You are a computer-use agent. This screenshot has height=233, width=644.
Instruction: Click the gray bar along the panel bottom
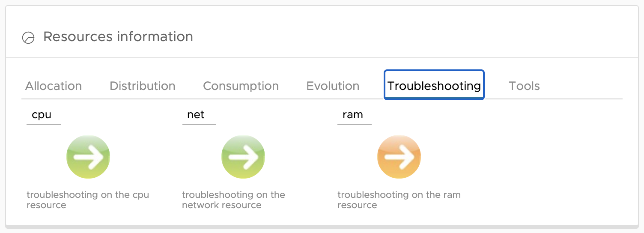pos(322,227)
